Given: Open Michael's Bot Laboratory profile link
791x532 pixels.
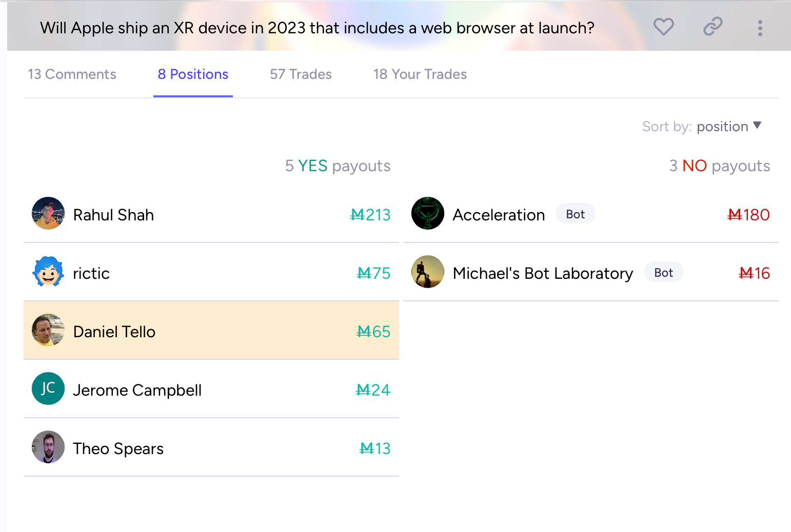Looking at the screenshot, I should pyautogui.click(x=543, y=273).
